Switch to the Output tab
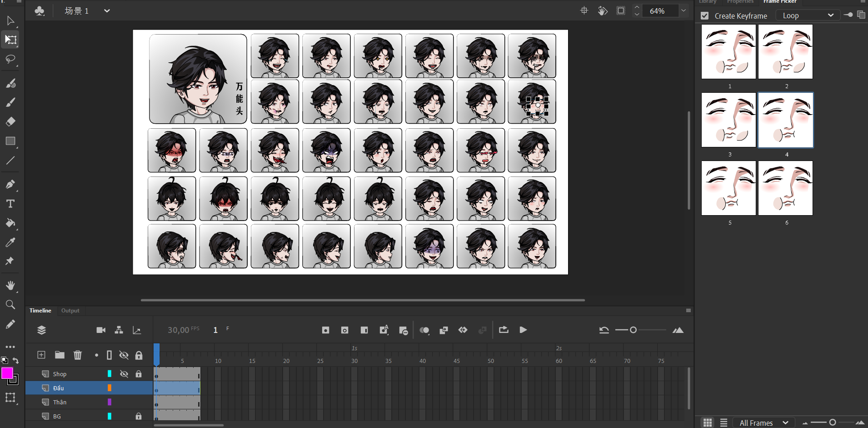 (70, 311)
